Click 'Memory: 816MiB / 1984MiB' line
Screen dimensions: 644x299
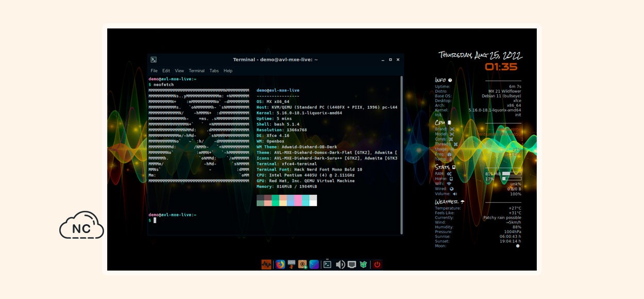click(287, 187)
